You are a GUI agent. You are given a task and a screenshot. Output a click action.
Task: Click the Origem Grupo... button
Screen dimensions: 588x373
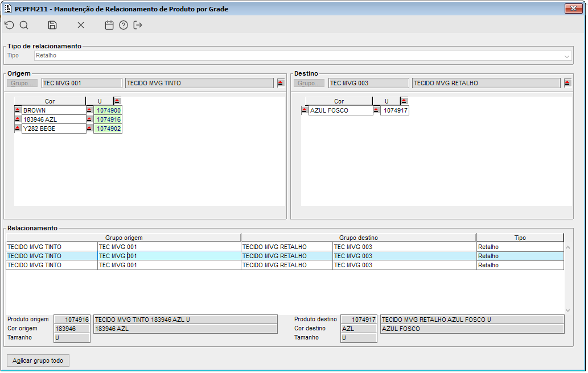(x=22, y=83)
